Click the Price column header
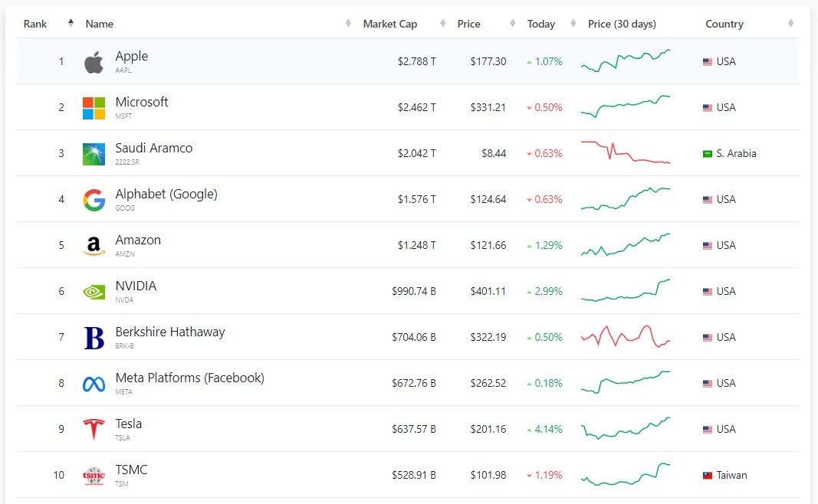818x504 pixels. pos(468,24)
